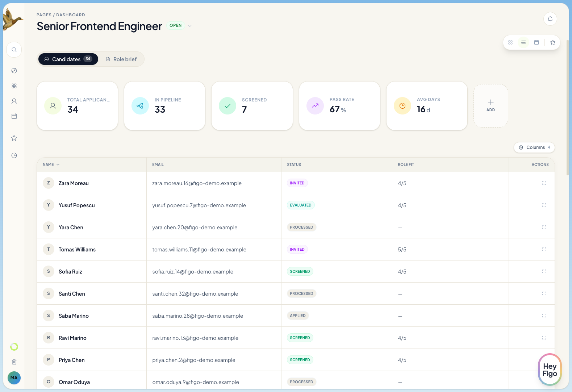
Task: Open the notifications bell
Action: point(550,19)
